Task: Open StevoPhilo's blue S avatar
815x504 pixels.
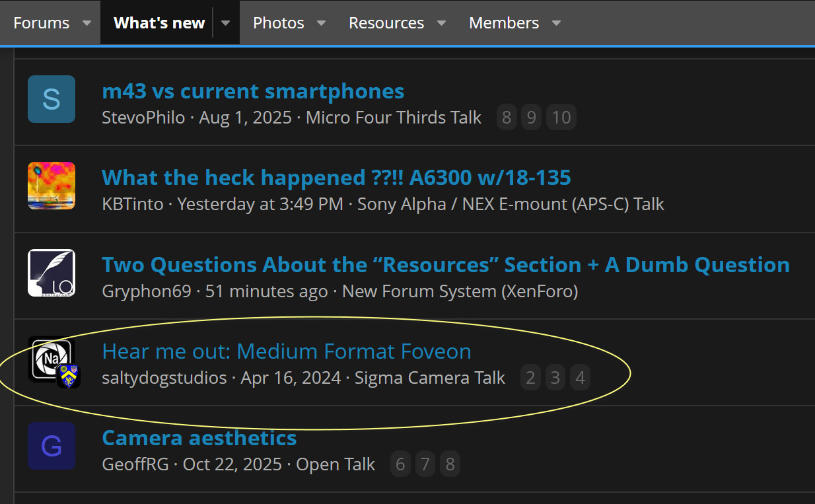Action: coord(52,99)
